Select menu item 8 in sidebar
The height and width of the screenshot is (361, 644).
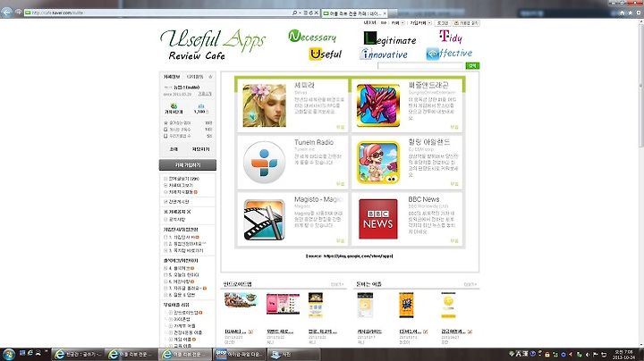(180, 295)
